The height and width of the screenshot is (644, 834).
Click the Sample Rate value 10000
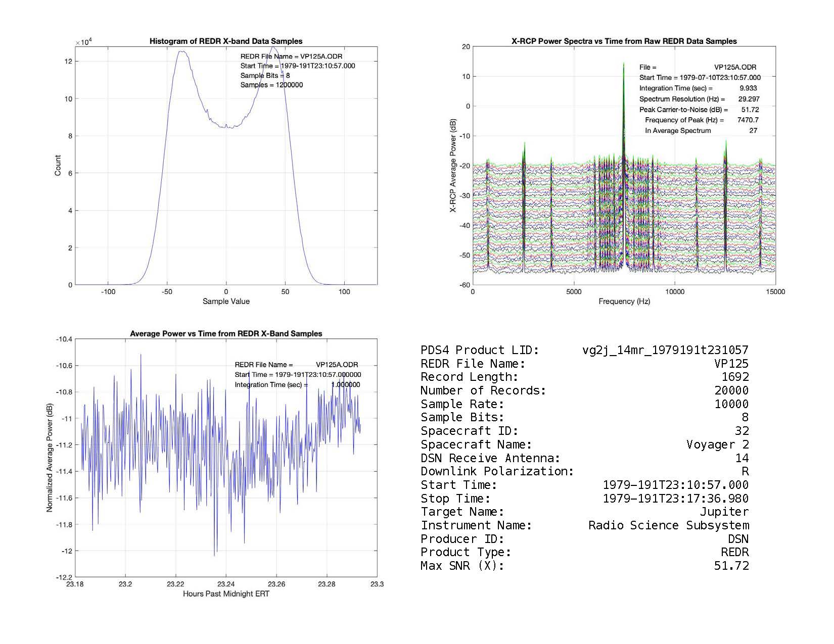point(731,404)
